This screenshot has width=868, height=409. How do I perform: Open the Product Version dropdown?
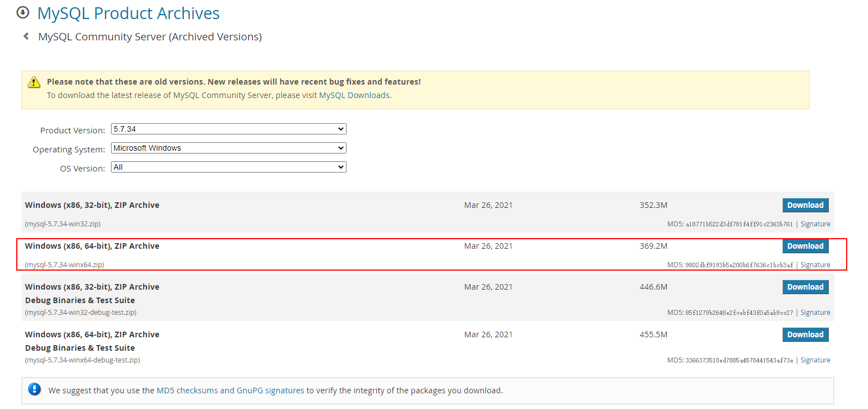click(229, 129)
